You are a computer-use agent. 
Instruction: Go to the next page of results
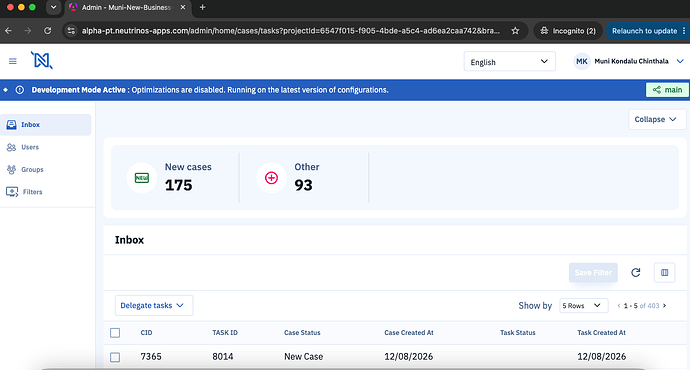664,306
